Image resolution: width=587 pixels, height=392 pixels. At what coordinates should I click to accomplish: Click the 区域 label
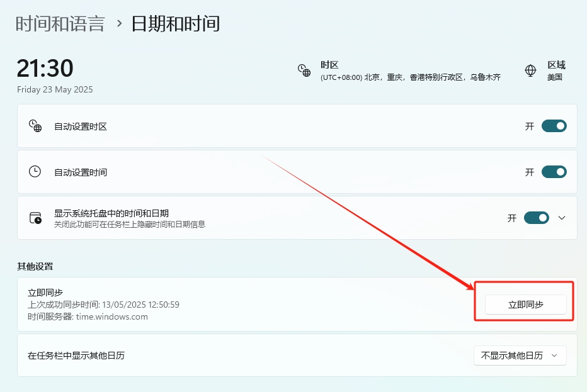tap(556, 65)
